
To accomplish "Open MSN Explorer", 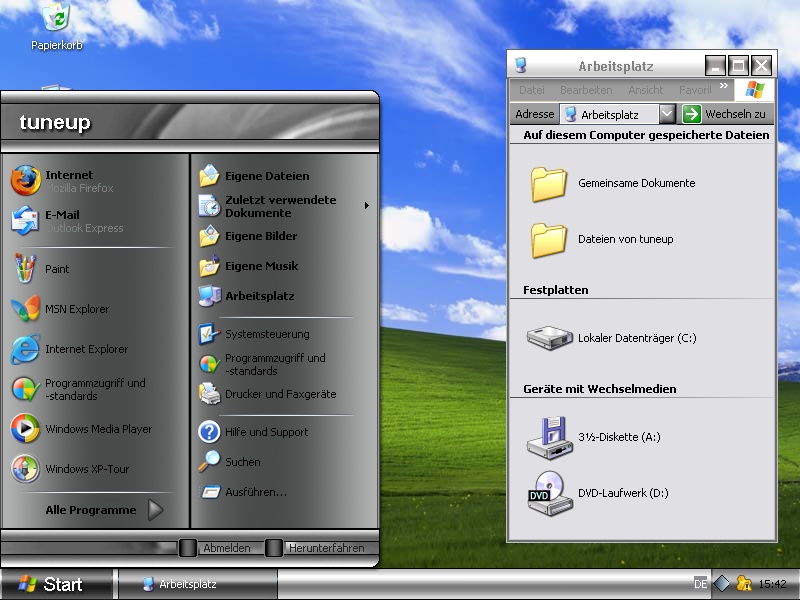I will (70, 309).
